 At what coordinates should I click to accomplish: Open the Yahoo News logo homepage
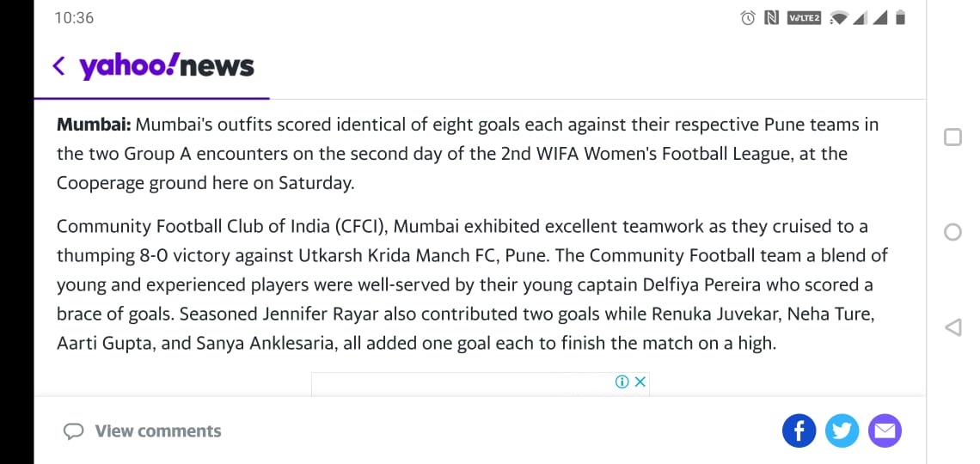point(167,66)
